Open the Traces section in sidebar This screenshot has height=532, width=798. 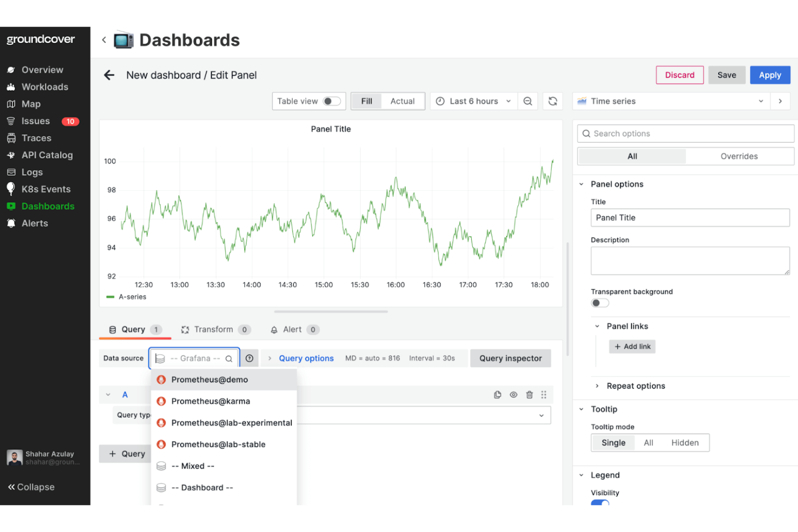click(36, 138)
